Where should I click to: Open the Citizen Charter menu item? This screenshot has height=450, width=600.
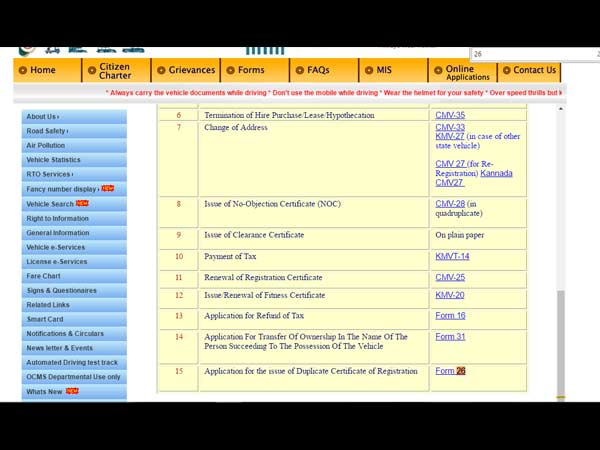point(114,71)
